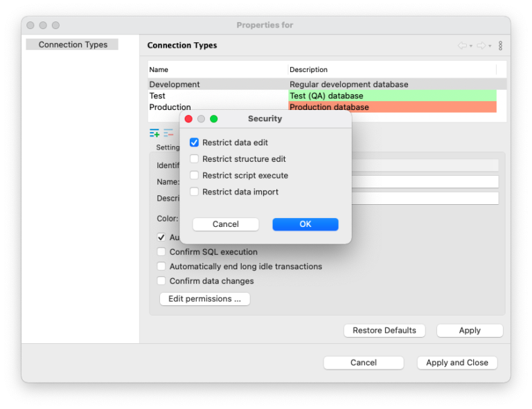Click the back navigation arrow icon
Screen dimensions: 532x409
coord(462,46)
